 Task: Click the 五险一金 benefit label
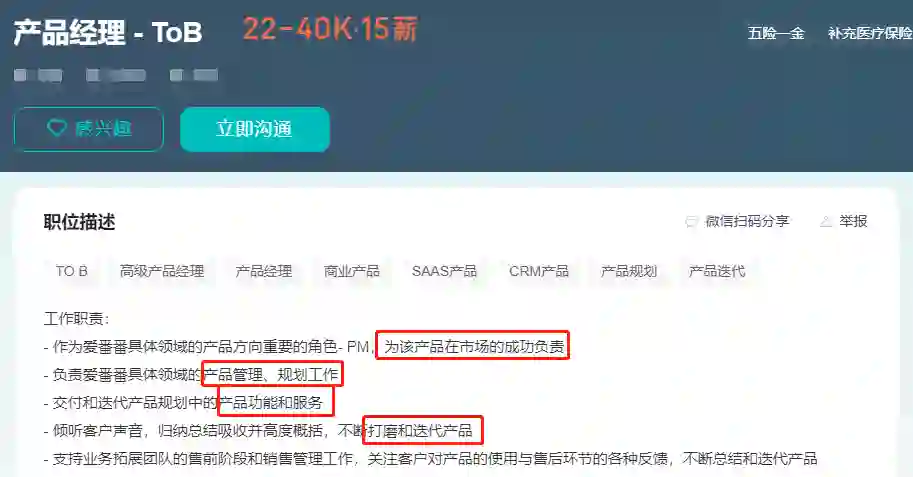776,33
